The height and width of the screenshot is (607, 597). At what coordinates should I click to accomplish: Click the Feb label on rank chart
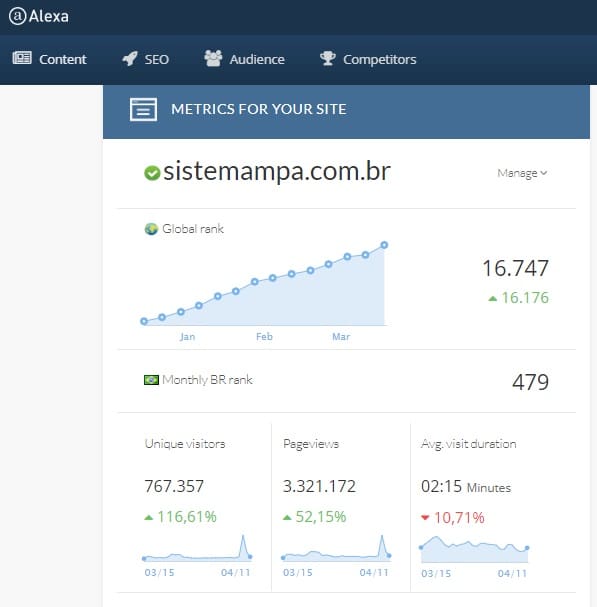pos(264,337)
